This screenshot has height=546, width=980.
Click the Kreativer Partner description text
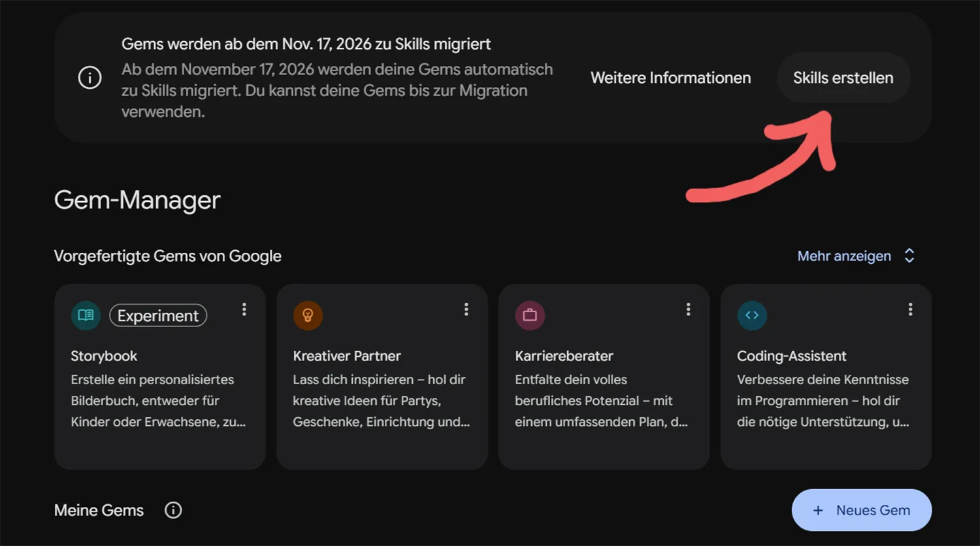[381, 400]
